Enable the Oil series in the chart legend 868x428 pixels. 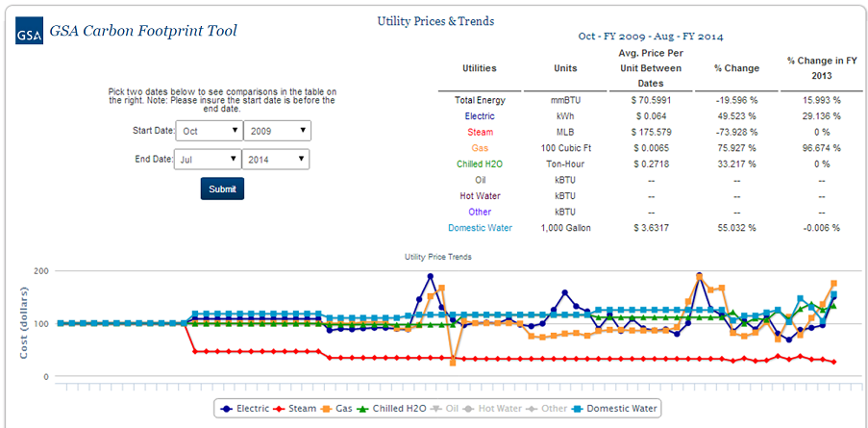tap(445, 409)
